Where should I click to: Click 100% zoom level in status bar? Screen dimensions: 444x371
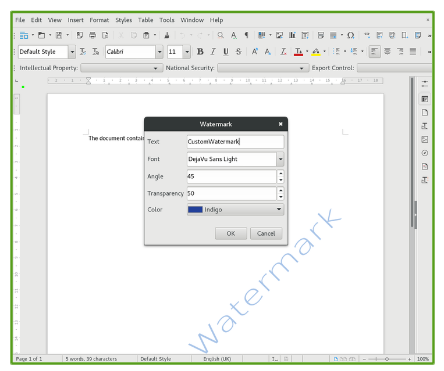[423, 359]
